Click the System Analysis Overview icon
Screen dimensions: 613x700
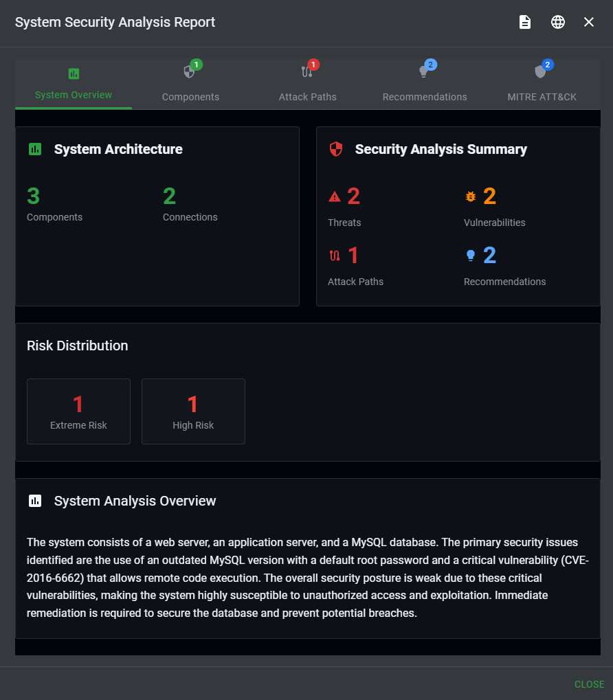point(35,501)
